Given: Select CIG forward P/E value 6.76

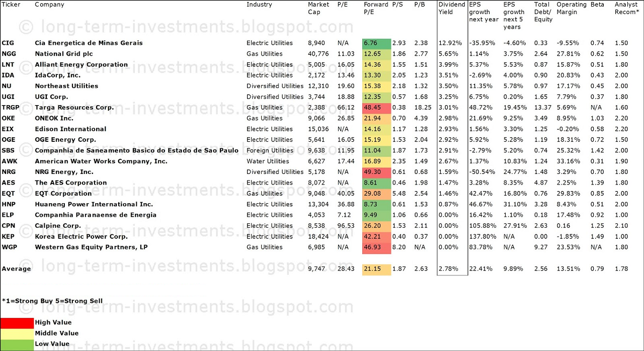Looking at the screenshot, I should pyautogui.click(x=376, y=43).
